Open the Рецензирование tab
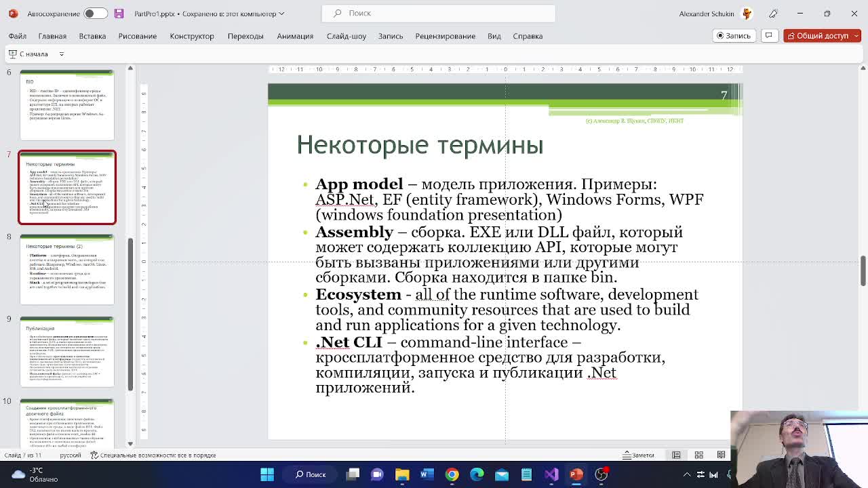The height and width of the screenshot is (488, 868). pos(445,36)
